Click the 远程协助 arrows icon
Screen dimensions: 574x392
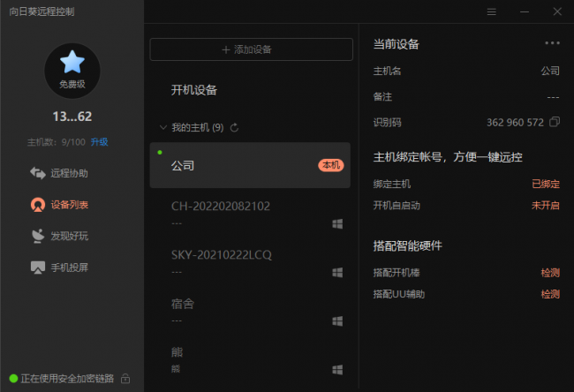click(38, 173)
